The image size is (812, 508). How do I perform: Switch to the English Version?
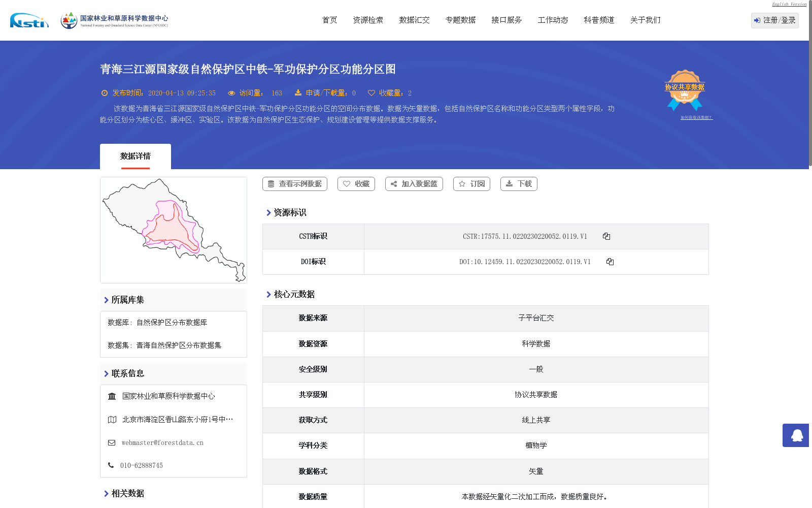click(x=789, y=4)
